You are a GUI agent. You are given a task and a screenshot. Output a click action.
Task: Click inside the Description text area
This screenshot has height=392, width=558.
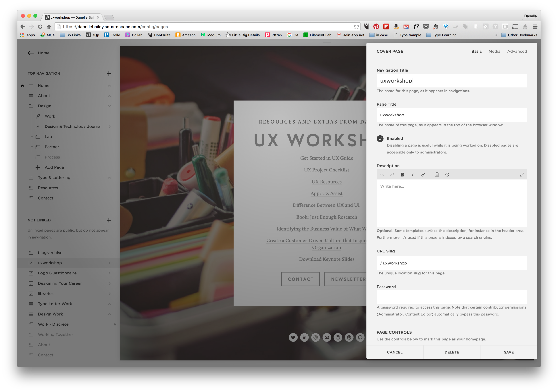pyautogui.click(x=452, y=203)
